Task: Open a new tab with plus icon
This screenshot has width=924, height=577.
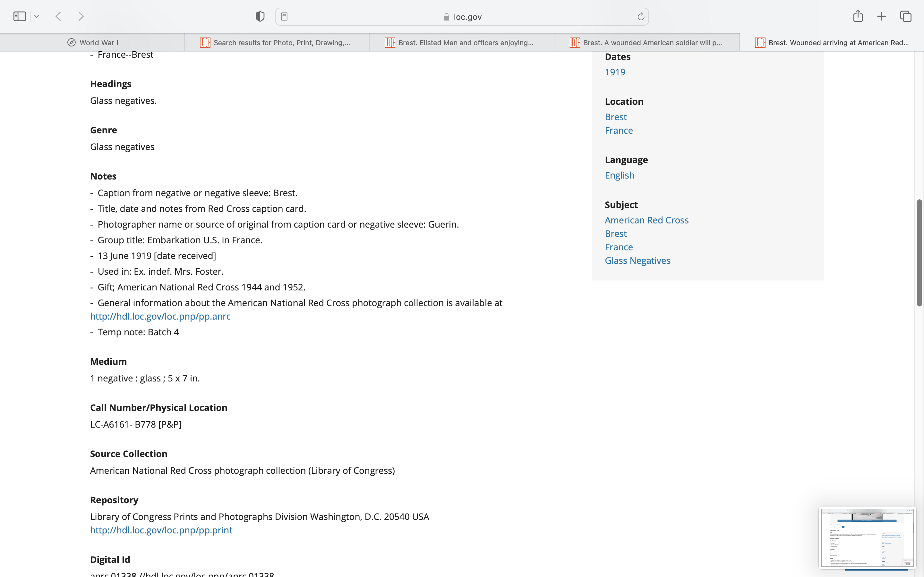Action: pyautogui.click(x=881, y=16)
